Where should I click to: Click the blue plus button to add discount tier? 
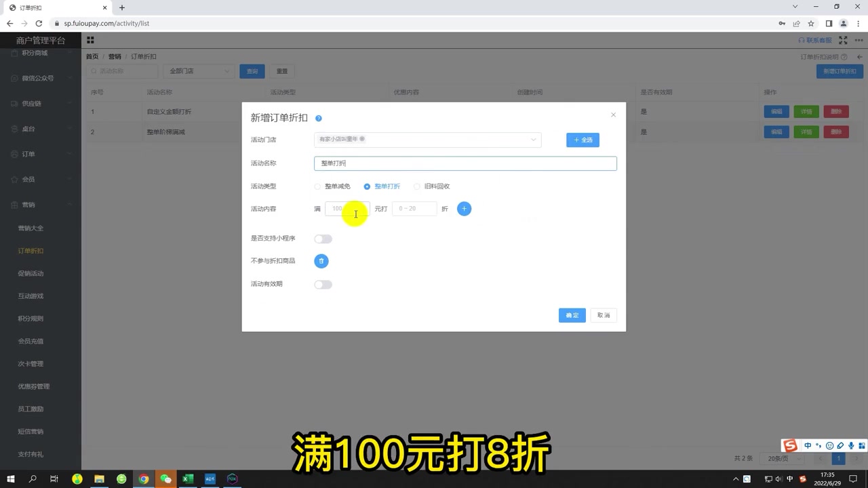coord(464,209)
